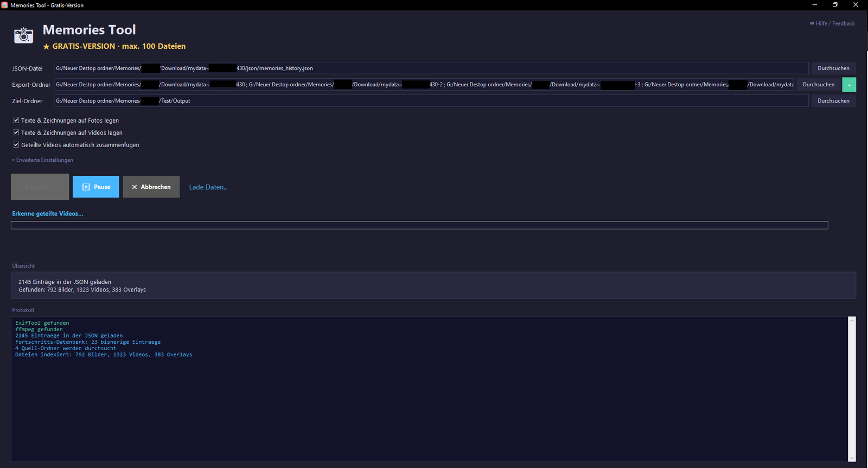
Task: Restore the window using the title bar button
Action: pos(835,5)
